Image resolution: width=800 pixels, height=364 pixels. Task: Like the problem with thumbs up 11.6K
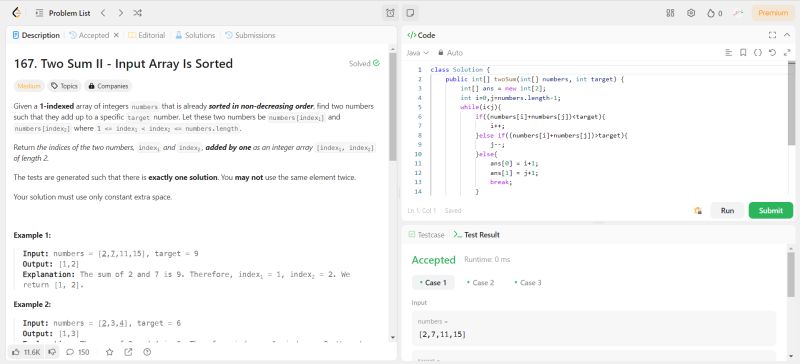[26, 352]
